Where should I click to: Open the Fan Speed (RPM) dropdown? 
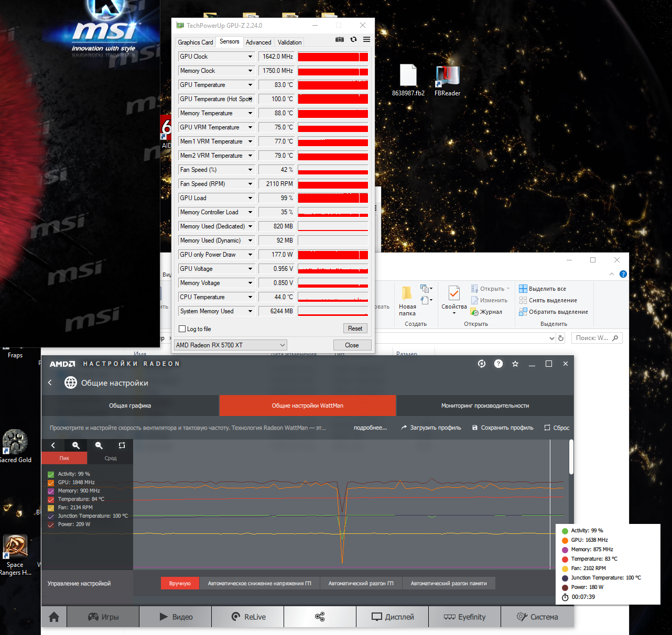[x=250, y=184]
